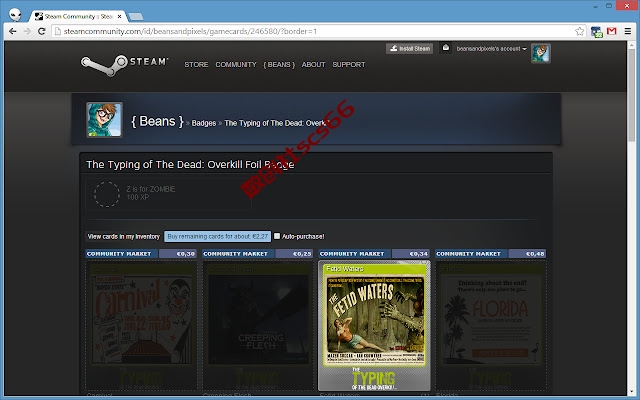The image size is (640, 400).
Task: Open Community Market listing priced €0,34
Action: (374, 253)
